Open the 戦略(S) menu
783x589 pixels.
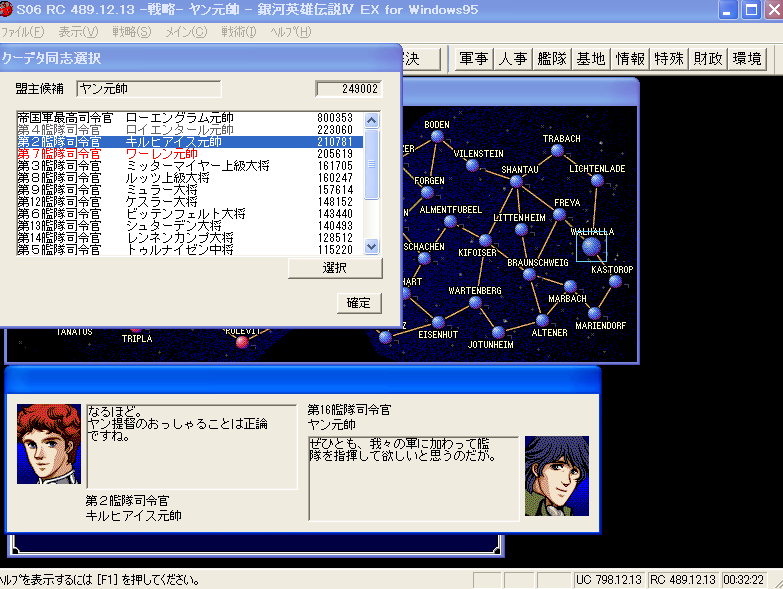pyautogui.click(x=131, y=32)
